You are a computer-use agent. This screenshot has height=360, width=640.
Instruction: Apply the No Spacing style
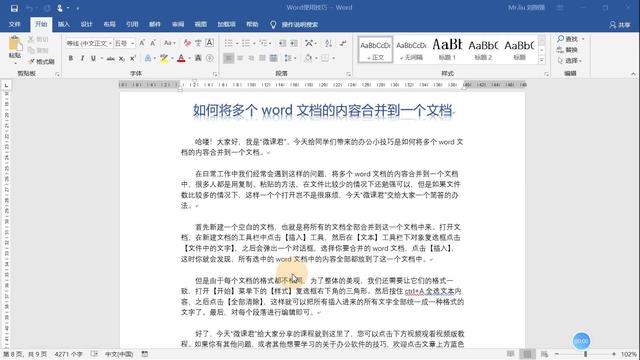(x=411, y=49)
